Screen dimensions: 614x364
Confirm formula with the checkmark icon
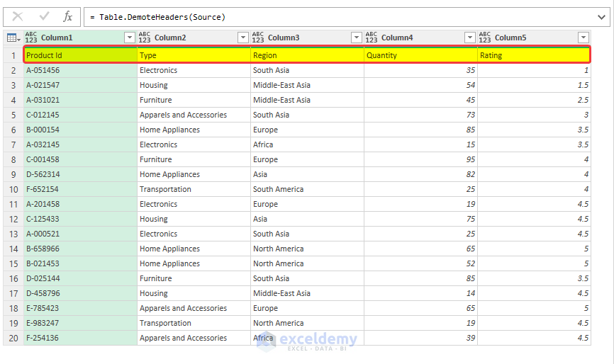click(44, 16)
